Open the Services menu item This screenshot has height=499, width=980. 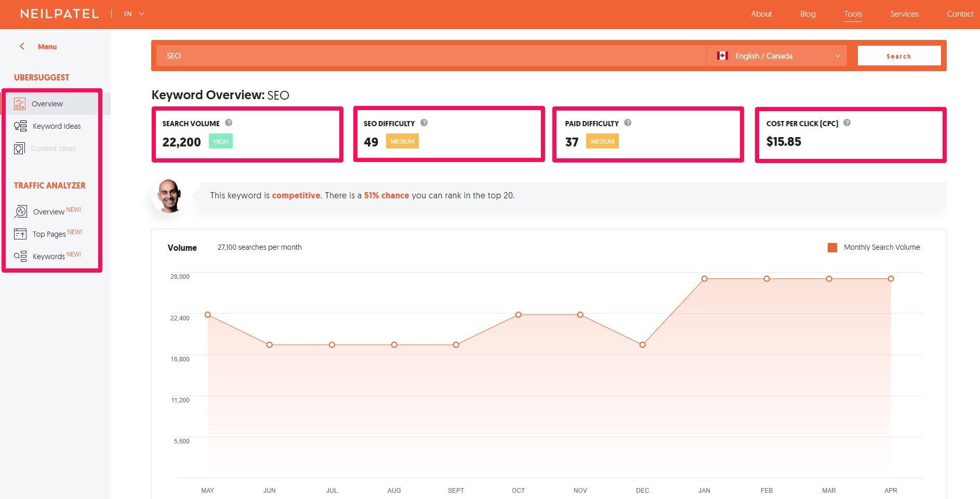click(904, 14)
